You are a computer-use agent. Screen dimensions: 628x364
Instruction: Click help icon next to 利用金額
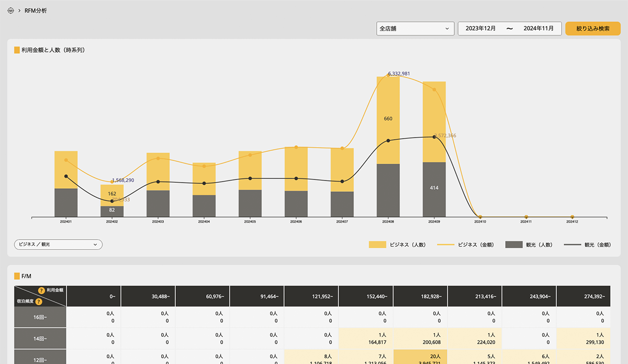(41, 290)
